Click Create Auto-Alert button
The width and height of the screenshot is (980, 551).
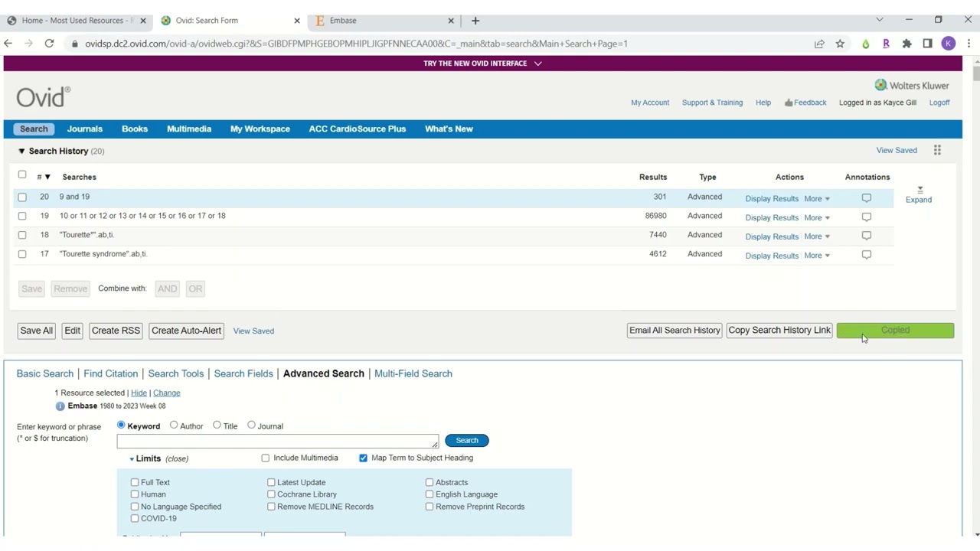point(187,331)
